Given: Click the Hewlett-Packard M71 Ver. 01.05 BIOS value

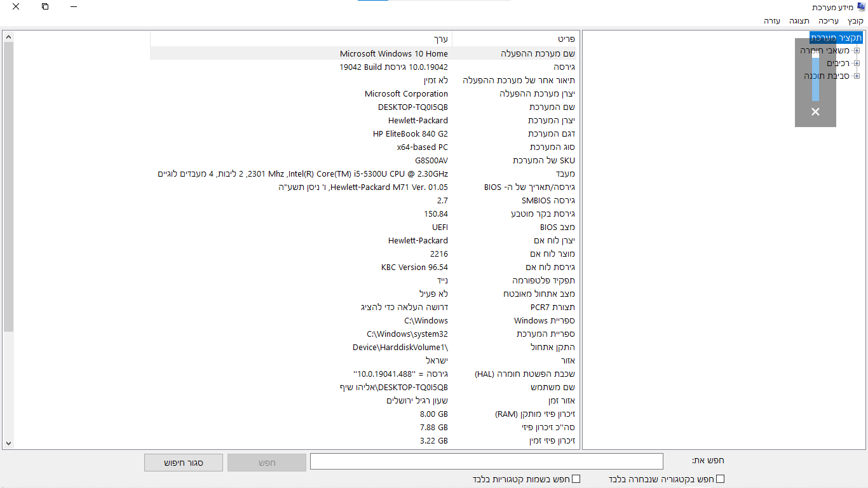Looking at the screenshot, I should point(363,187).
